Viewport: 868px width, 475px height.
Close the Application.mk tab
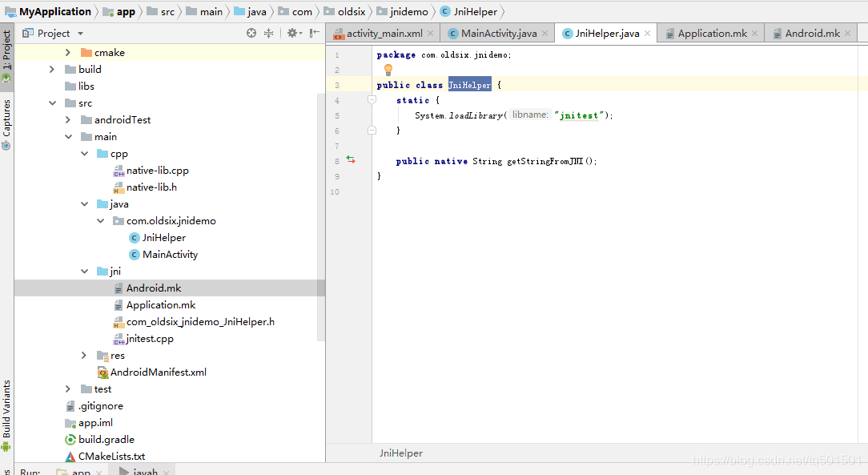[754, 33]
